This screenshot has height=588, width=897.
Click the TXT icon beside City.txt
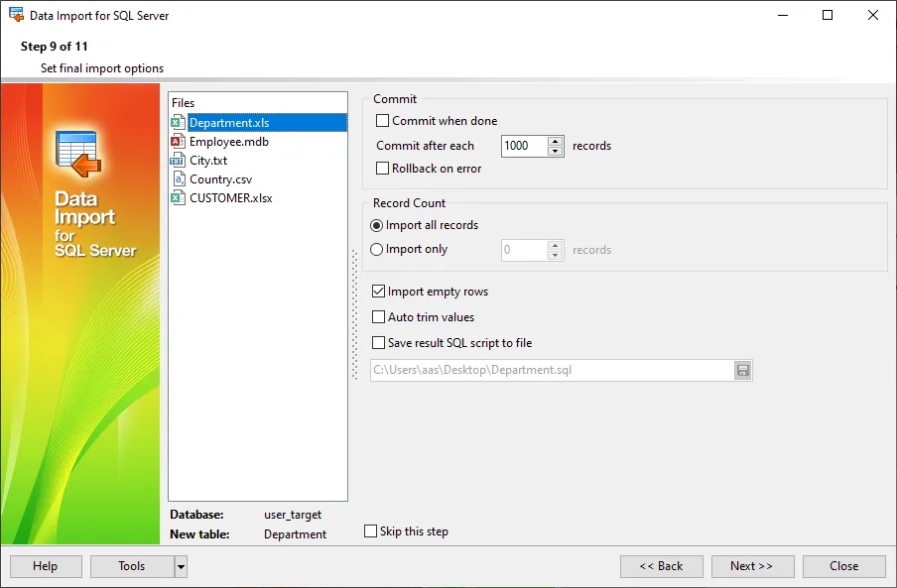tap(178, 160)
